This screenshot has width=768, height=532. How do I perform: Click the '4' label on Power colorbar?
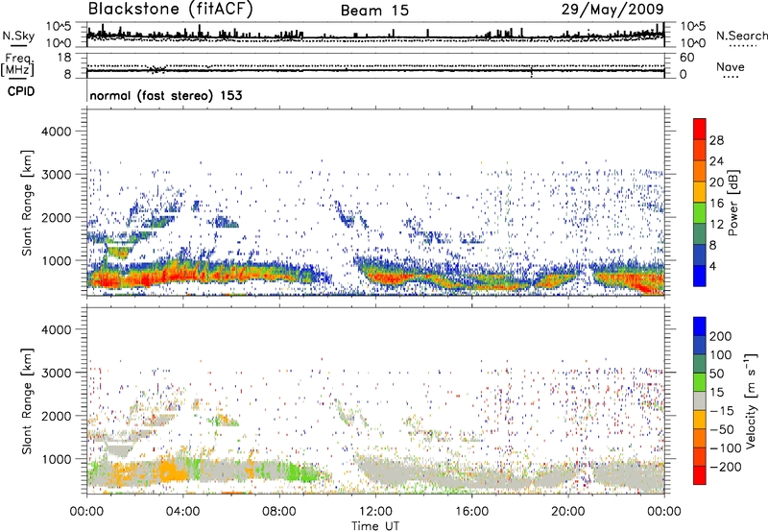712,266
